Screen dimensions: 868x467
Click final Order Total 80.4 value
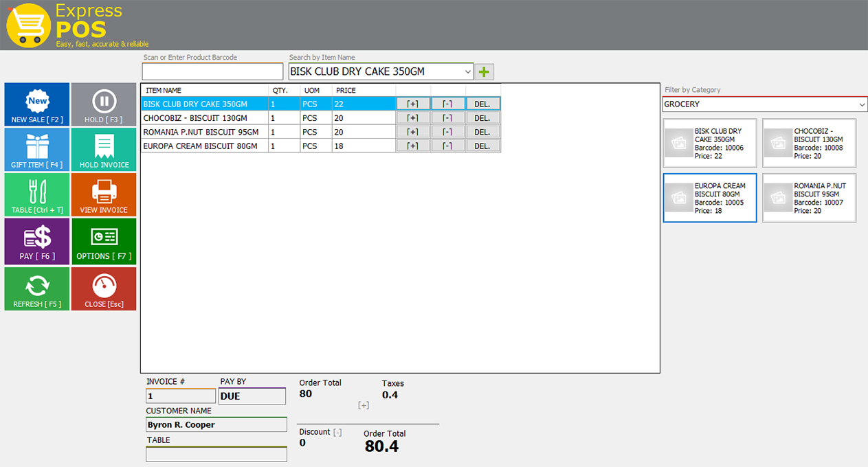coord(381,446)
